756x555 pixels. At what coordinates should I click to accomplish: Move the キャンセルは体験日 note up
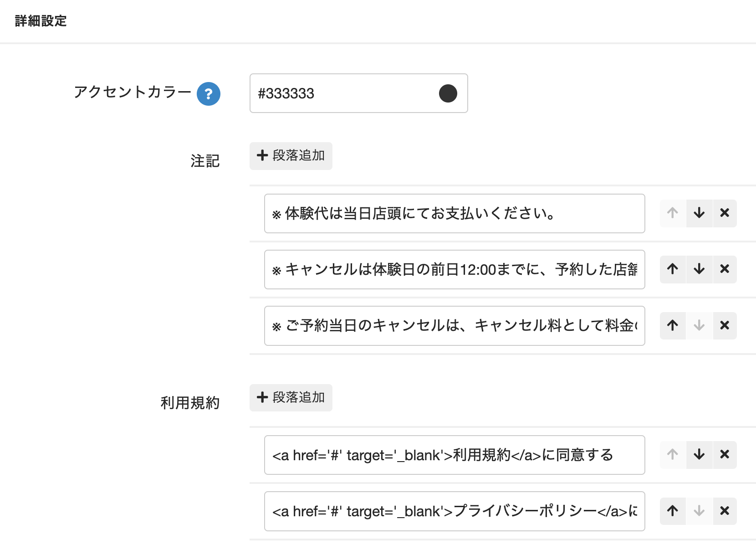click(x=673, y=269)
